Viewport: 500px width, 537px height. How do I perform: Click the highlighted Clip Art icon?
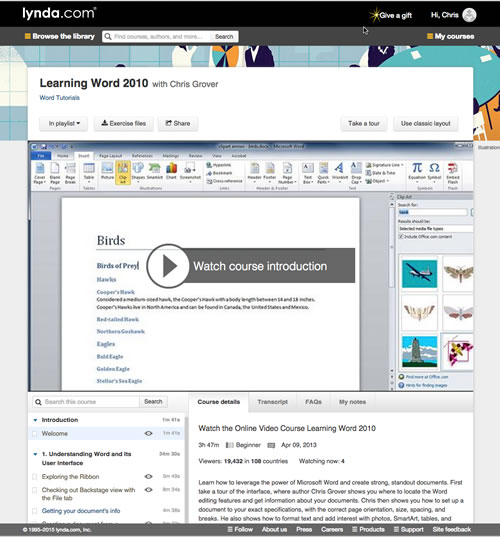point(123,173)
